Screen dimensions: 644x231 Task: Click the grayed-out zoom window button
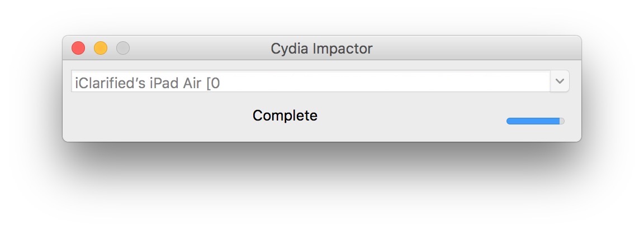coord(123,49)
